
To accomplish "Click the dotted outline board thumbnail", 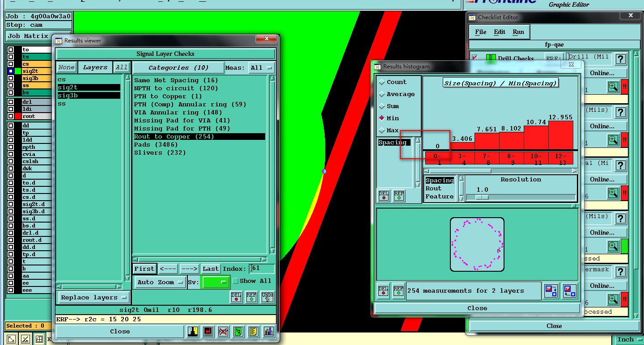I will (x=477, y=244).
